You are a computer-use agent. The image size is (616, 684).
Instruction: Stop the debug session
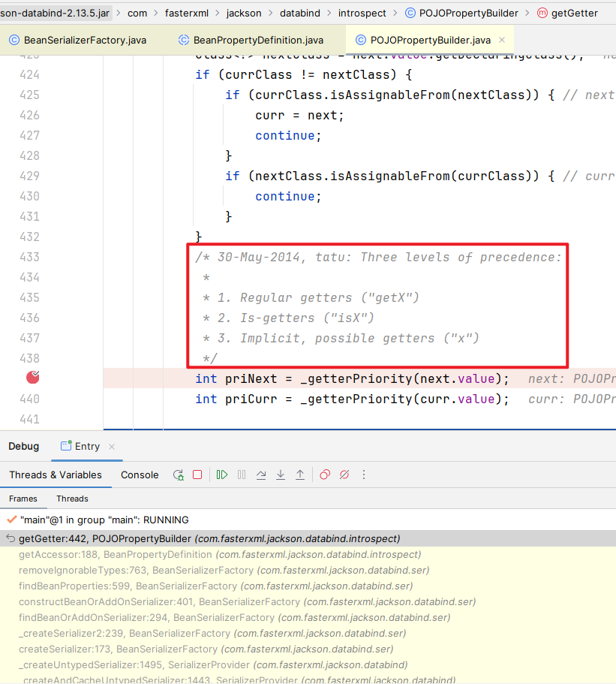click(x=197, y=475)
